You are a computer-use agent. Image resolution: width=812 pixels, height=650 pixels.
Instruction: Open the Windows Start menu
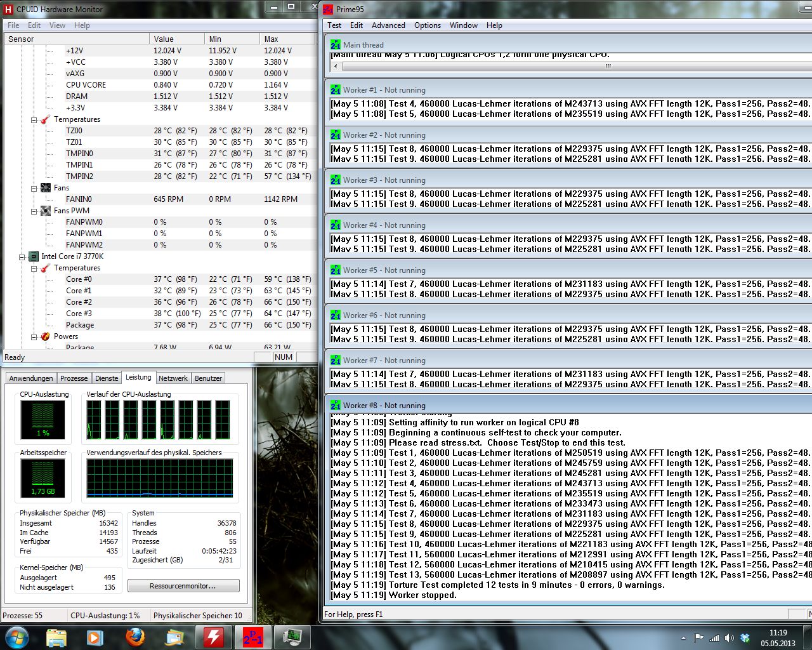tap(17, 637)
